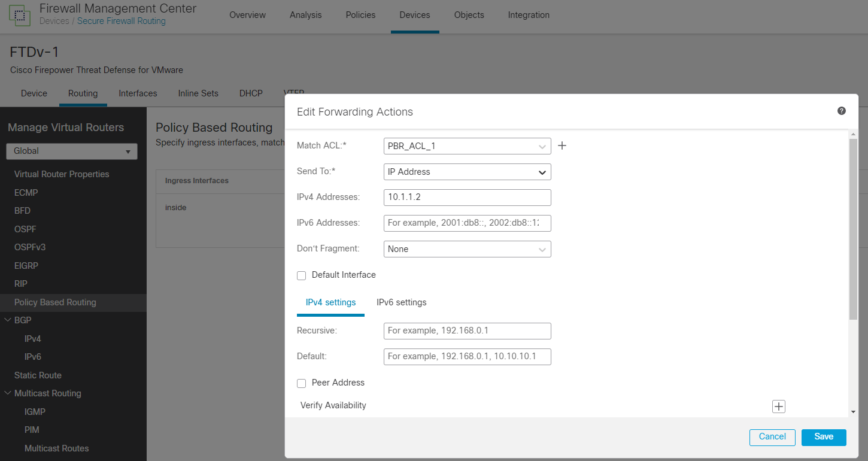868x461 pixels.
Task: Open the Global virtual router dropdown
Action: pyautogui.click(x=72, y=151)
